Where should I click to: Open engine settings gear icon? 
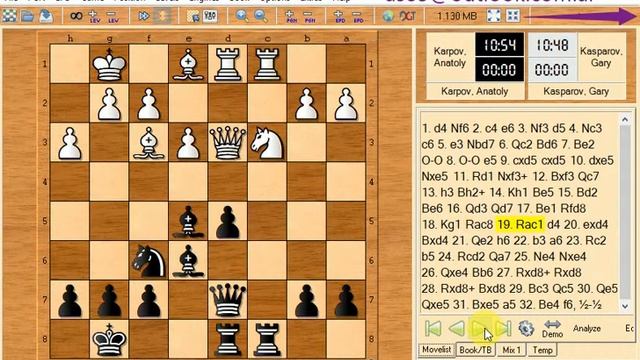point(526,328)
